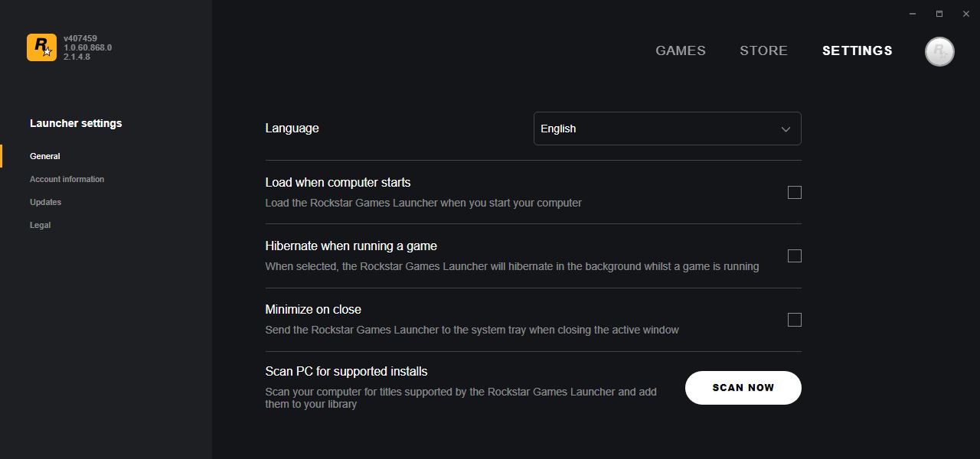Open the user profile avatar
This screenshot has height=459, width=980.
click(x=939, y=51)
